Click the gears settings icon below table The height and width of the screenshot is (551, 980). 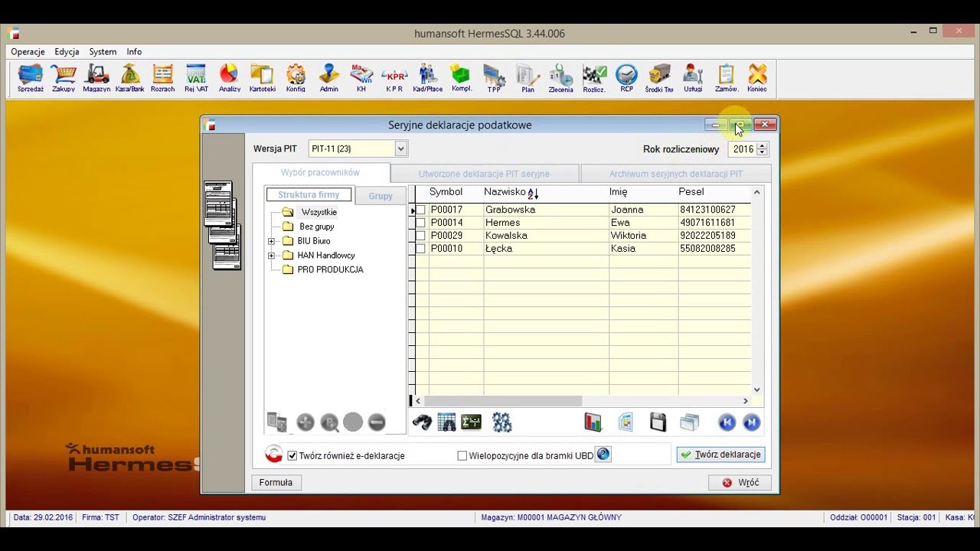(501, 422)
